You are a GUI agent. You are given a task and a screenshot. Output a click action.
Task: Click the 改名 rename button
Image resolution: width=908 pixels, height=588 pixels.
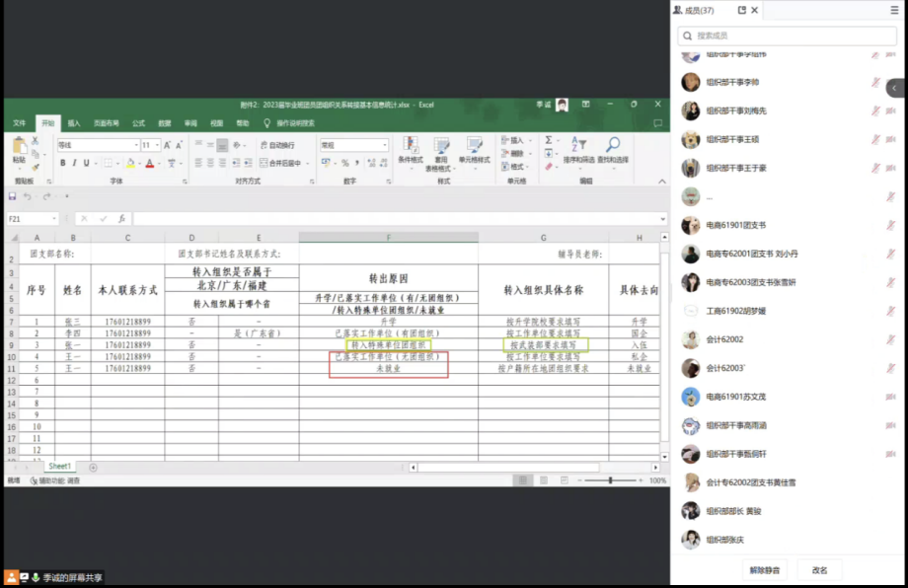[x=819, y=570]
